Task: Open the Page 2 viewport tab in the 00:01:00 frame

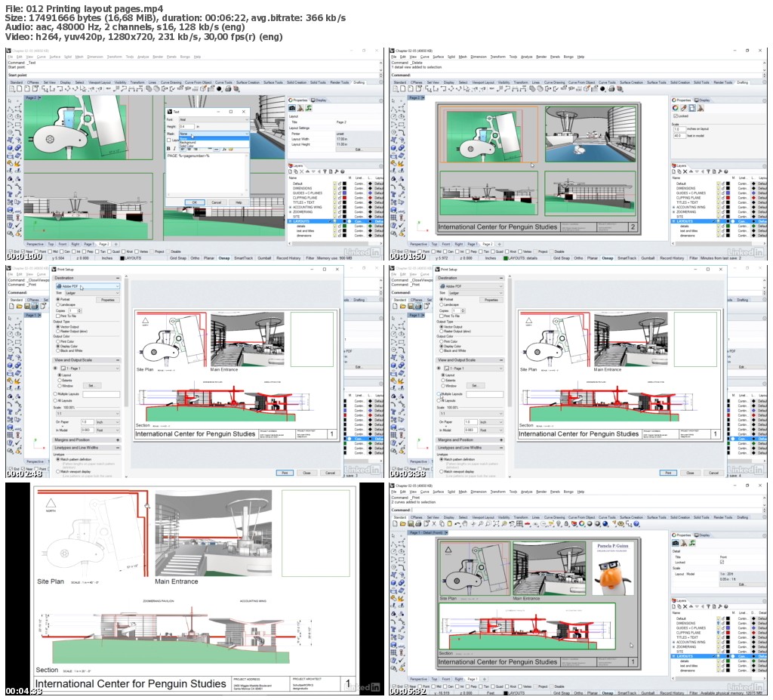Action: pos(104,244)
